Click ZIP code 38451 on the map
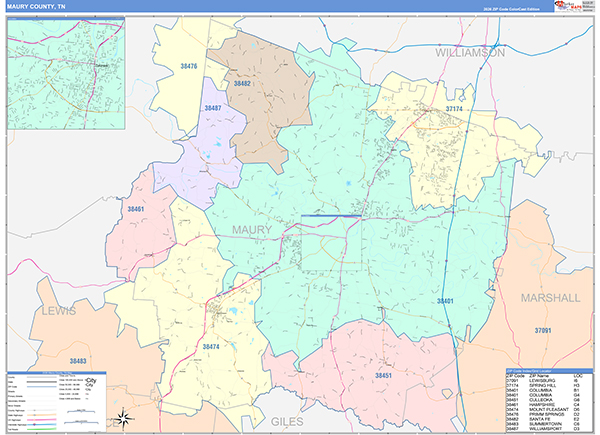Screen dimensions: 600x435 pos(383,376)
